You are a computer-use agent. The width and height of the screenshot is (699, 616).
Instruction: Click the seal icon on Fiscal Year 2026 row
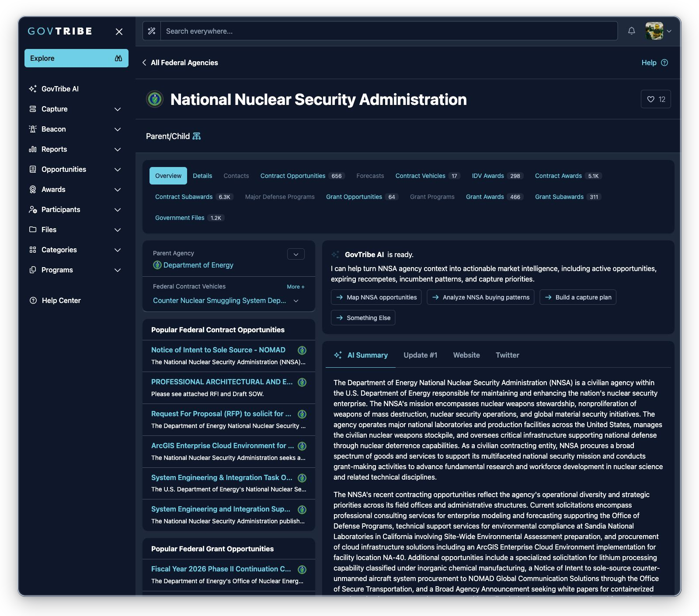pyautogui.click(x=302, y=569)
